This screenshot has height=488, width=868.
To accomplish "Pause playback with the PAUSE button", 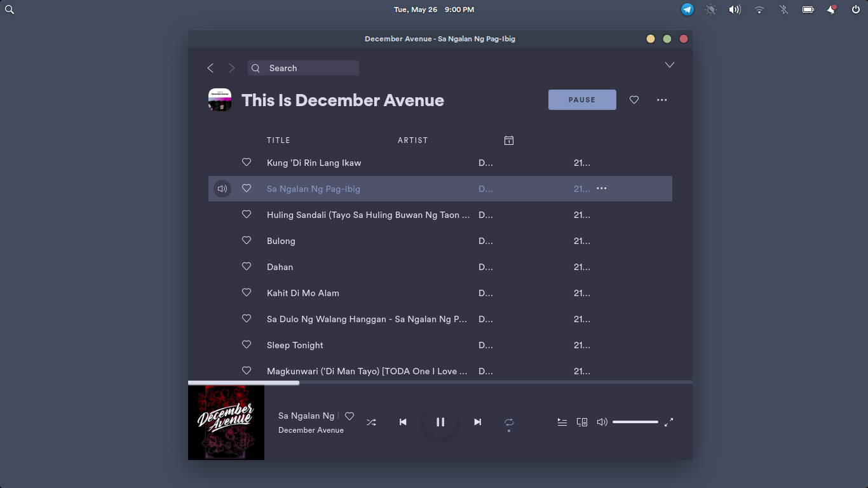I will [582, 100].
